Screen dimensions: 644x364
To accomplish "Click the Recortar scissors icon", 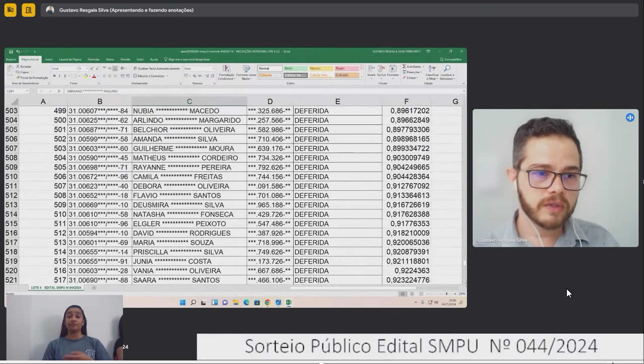I will (x=18, y=66).
